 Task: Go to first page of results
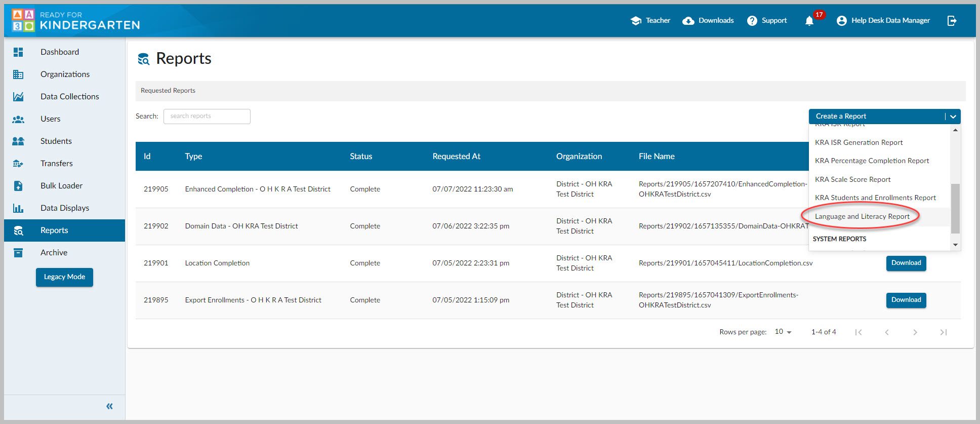click(x=859, y=332)
